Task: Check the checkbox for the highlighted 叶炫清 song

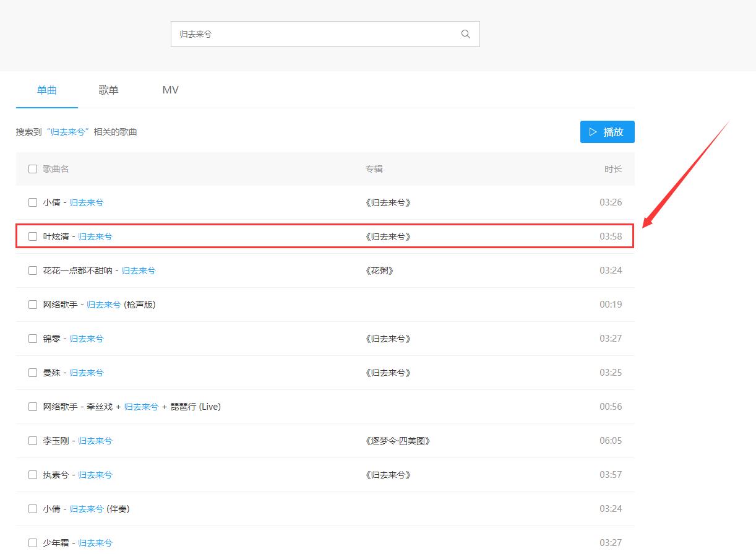Action: [33, 236]
